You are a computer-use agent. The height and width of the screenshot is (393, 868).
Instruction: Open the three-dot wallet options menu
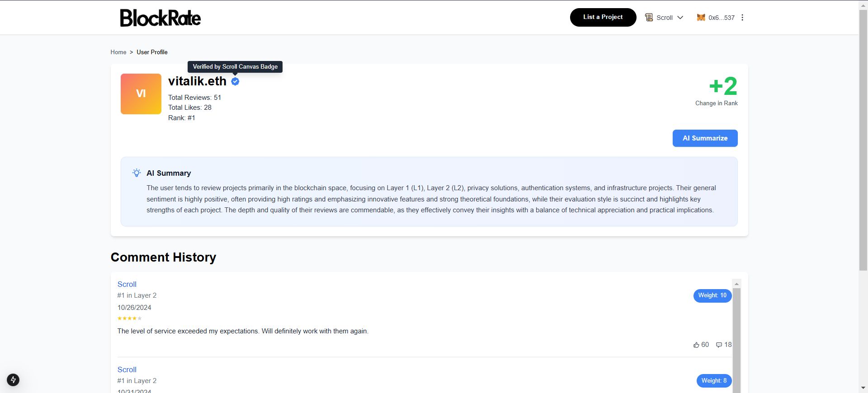click(742, 18)
